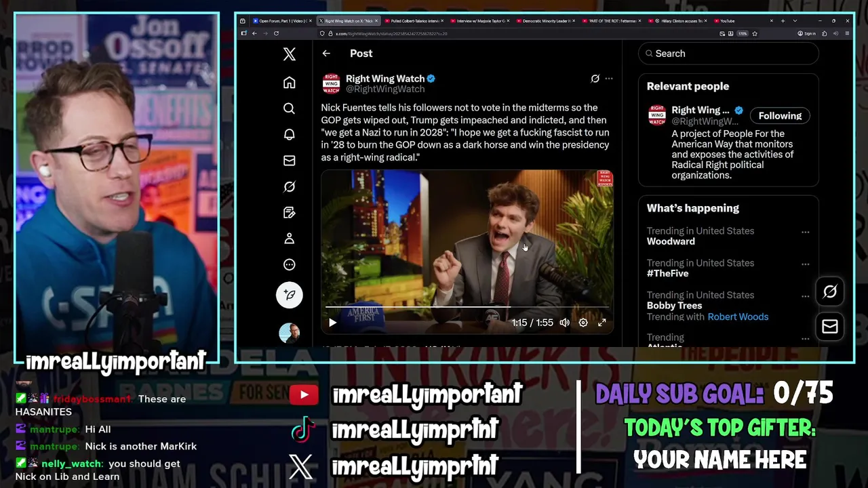Image resolution: width=868 pixels, height=488 pixels.
Task: Click the Grok icon on the post
Action: [x=595, y=79]
